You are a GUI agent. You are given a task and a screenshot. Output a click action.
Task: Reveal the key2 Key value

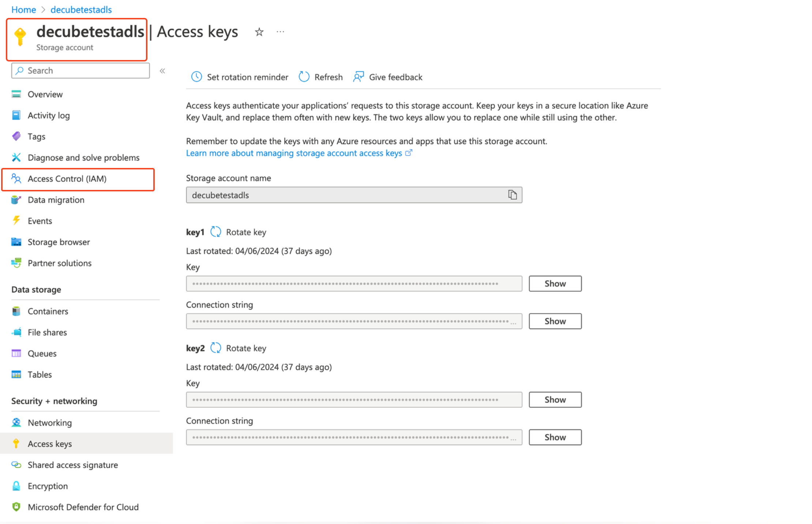pyautogui.click(x=555, y=400)
